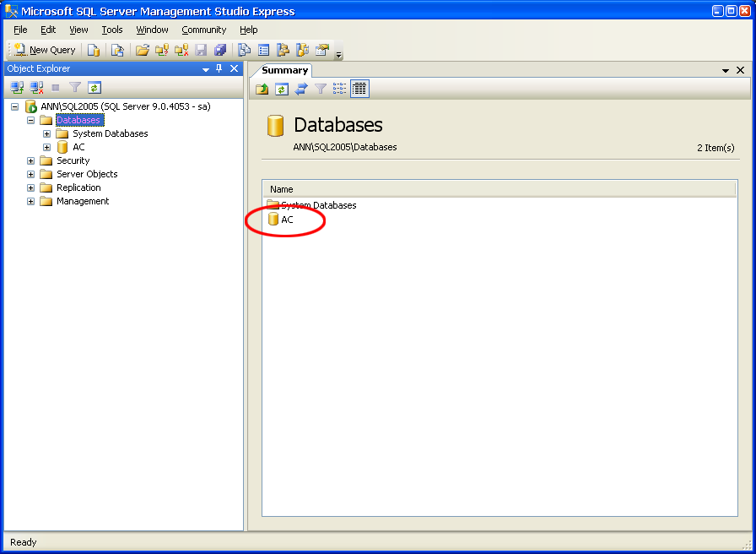756x554 pixels.
Task: Click the page-with-cursor query icon right of Database Engine Query
Action: click(x=117, y=50)
